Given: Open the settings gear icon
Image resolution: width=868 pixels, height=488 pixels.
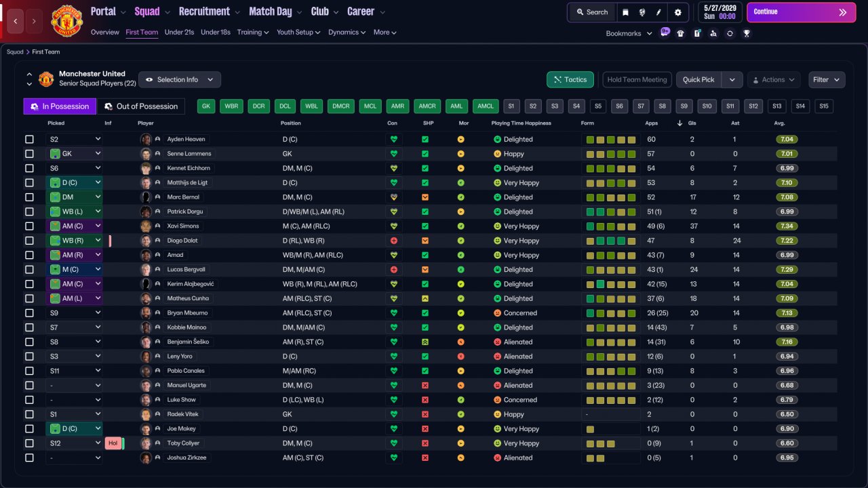Looking at the screenshot, I should point(678,12).
